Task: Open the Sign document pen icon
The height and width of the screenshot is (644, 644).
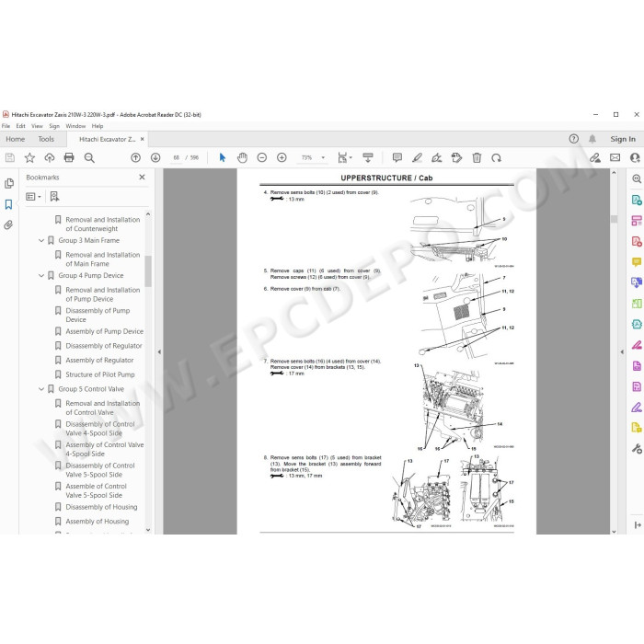Action: tap(437, 157)
